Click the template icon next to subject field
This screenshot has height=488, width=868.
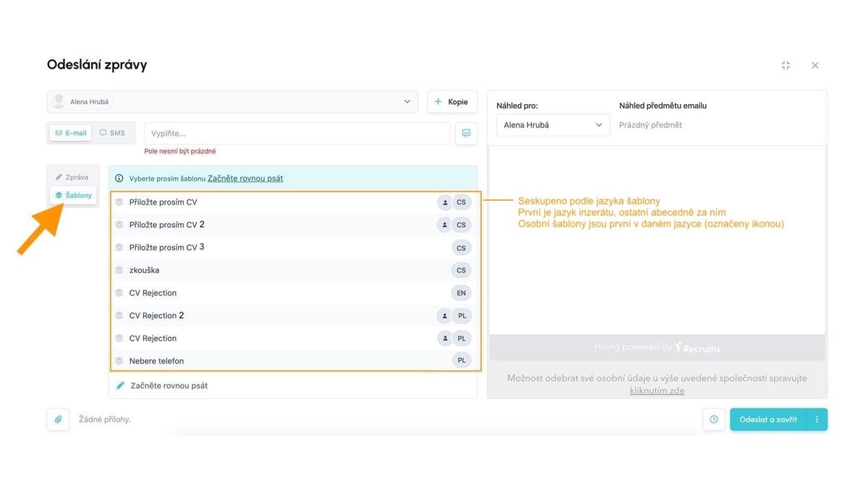[466, 133]
